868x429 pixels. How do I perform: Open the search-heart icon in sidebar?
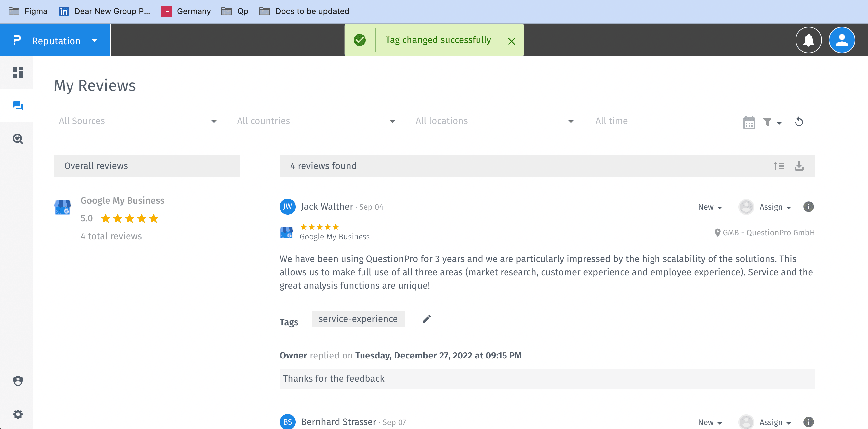click(x=18, y=139)
